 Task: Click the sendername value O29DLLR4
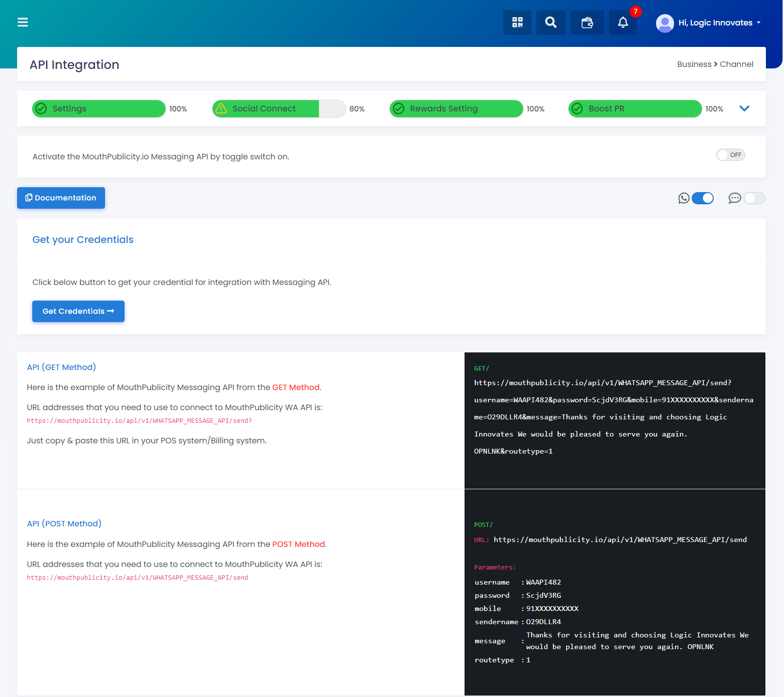[544, 622]
